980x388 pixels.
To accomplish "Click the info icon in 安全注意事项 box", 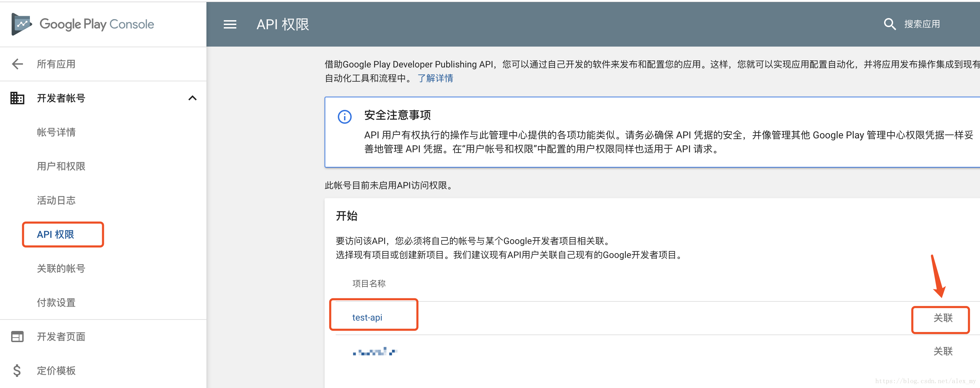I will pos(345,116).
